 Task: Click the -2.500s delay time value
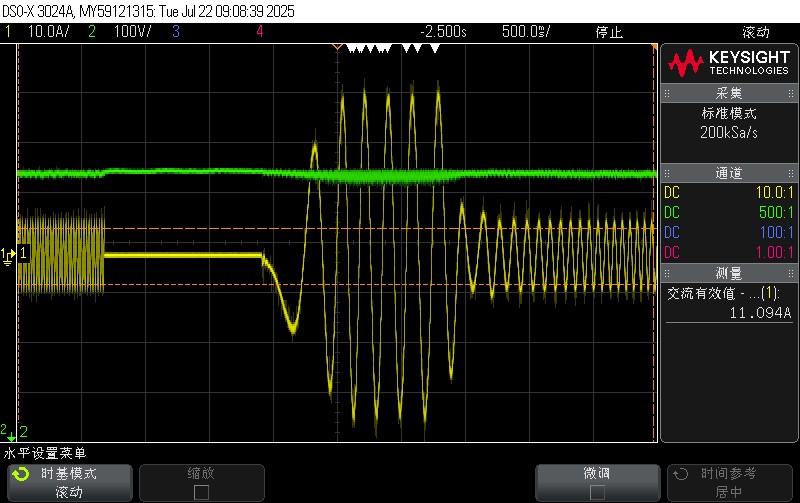tap(443, 32)
